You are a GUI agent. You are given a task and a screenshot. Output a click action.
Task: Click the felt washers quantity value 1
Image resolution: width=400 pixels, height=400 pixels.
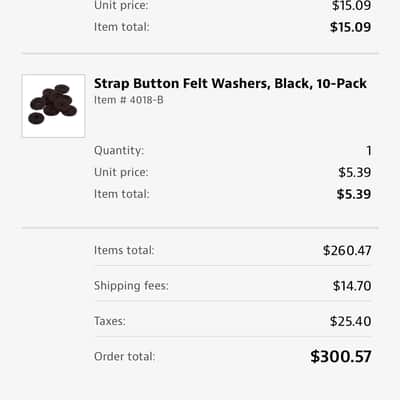point(368,151)
